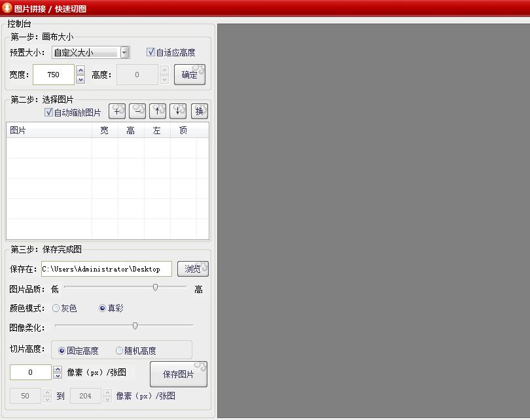Decrease width with the down spinner
The width and height of the screenshot is (530, 420).
(80, 79)
